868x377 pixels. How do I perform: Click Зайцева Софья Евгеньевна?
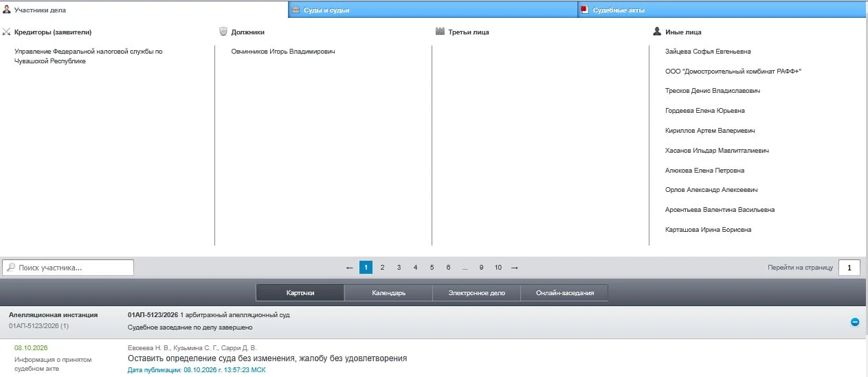[708, 52]
